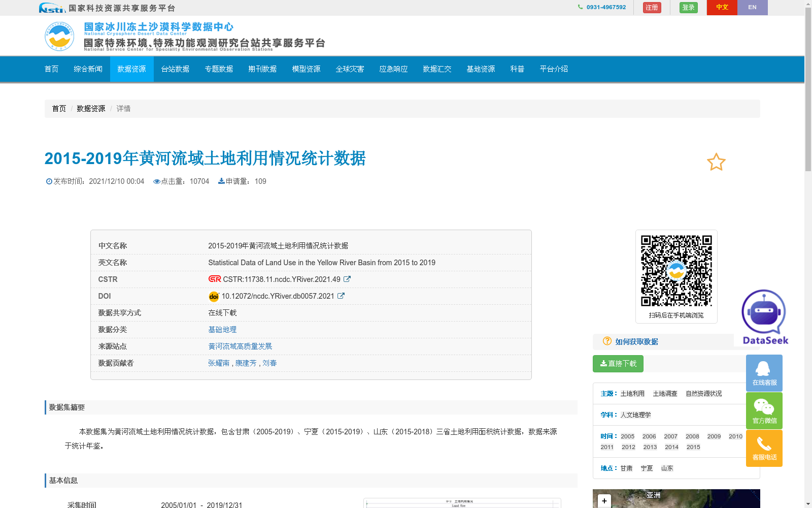Click the NSTI logo in top bar

[x=52, y=8]
